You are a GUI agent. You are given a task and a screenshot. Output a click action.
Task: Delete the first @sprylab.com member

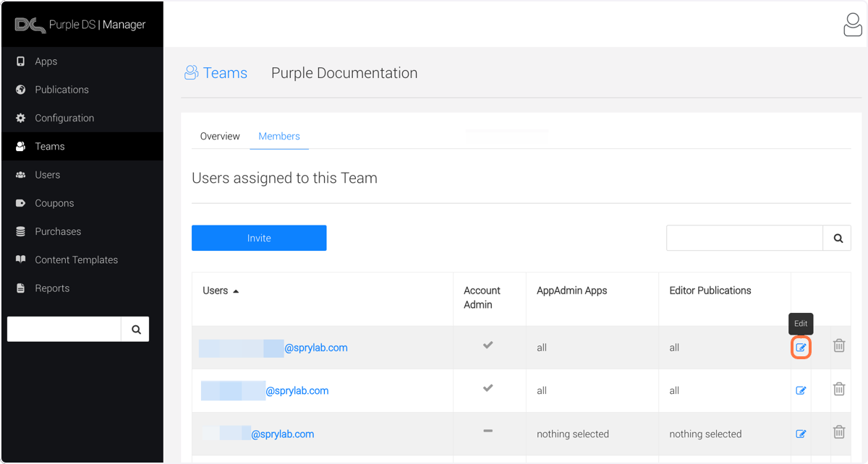(839, 346)
